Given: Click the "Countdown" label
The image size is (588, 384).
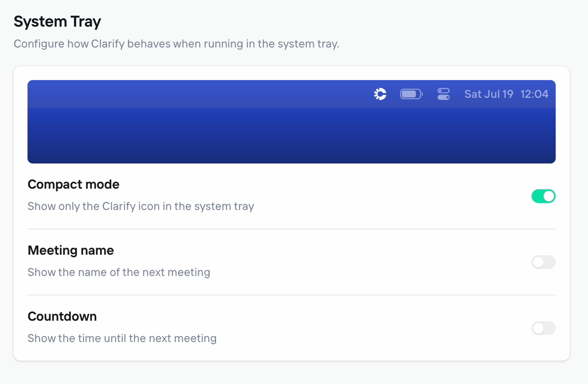Looking at the screenshot, I should pyautogui.click(x=62, y=317).
